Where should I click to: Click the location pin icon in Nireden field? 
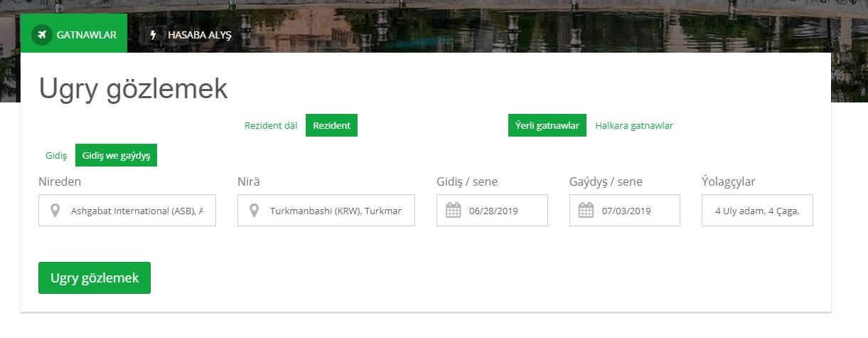[55, 211]
